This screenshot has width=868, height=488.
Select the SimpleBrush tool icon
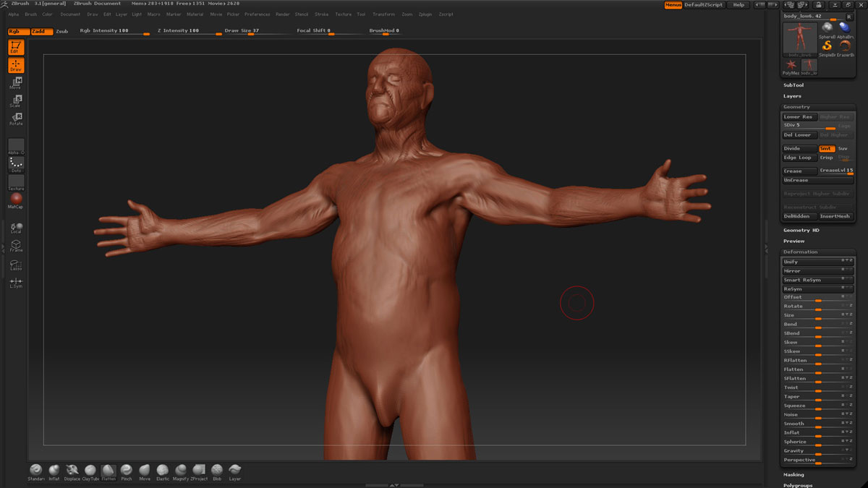pyautogui.click(x=827, y=46)
